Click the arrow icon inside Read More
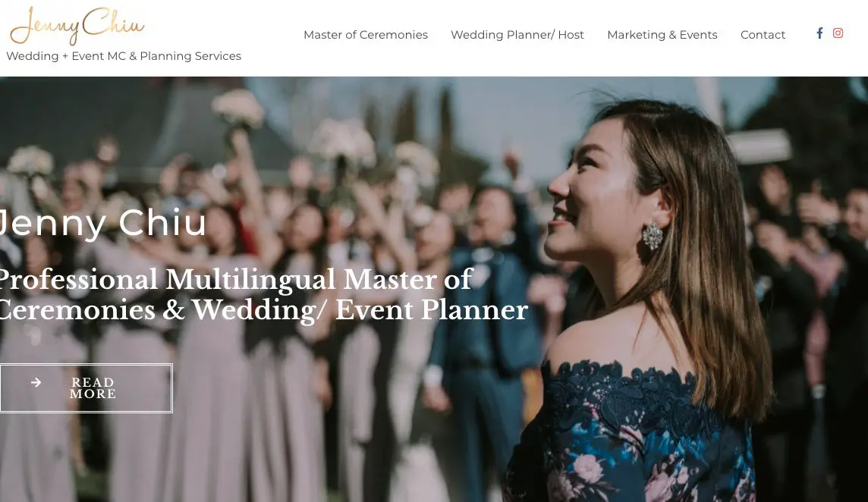Image resolution: width=868 pixels, height=502 pixels. [x=36, y=382]
